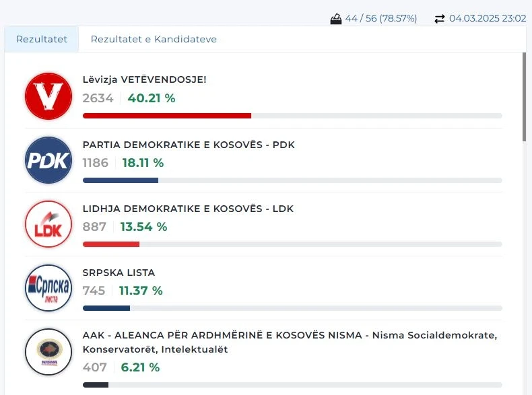Switch to the Rezultatet tab
The image size is (532, 395).
click(42, 39)
